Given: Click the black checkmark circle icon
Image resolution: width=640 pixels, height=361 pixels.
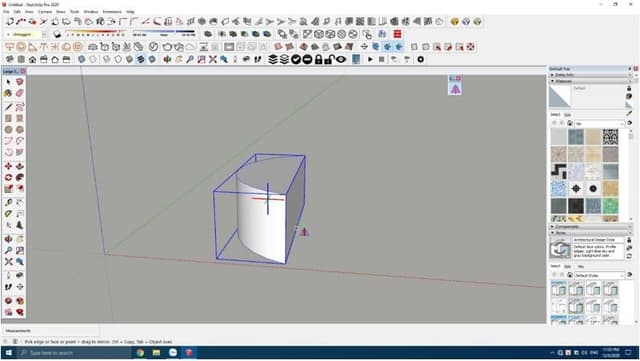Looking at the screenshot, I should 296,59.
